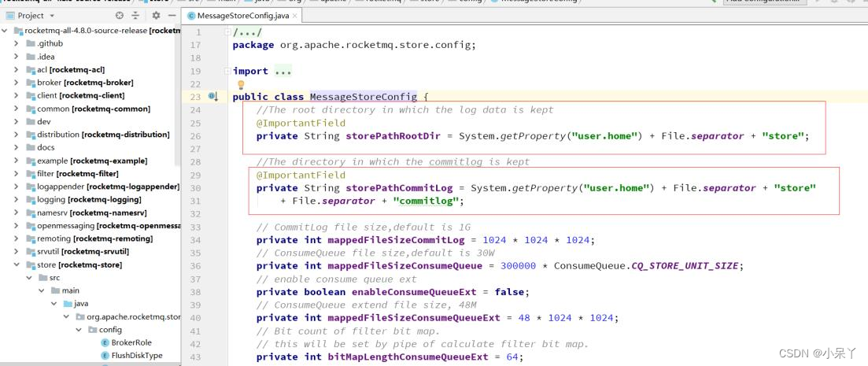Select openmessaging module in tree

[x=109, y=225]
